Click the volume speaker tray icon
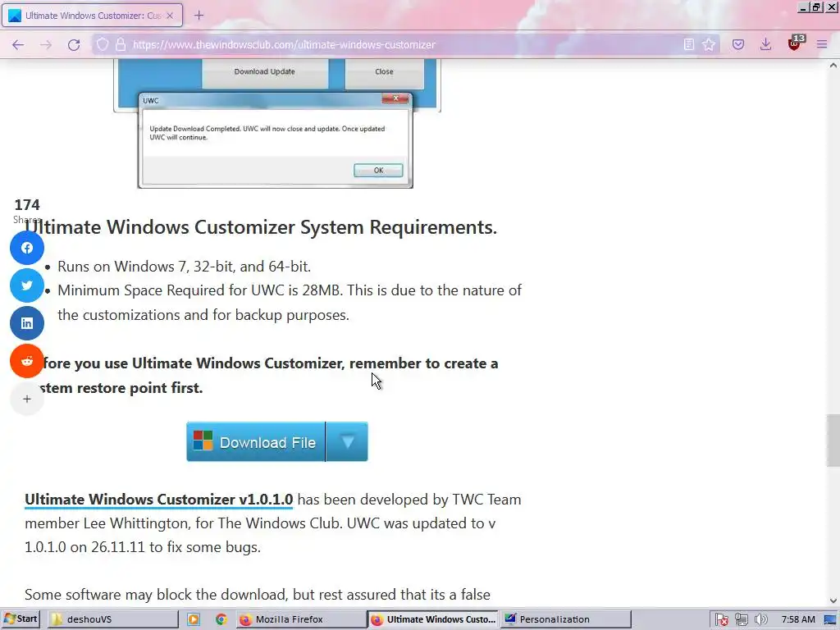This screenshot has width=840, height=630. 760,620
